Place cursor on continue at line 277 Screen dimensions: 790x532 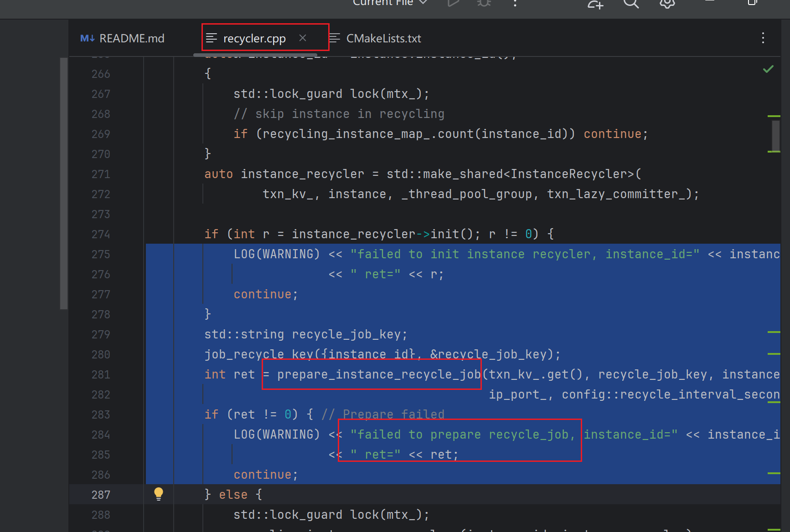click(x=262, y=294)
